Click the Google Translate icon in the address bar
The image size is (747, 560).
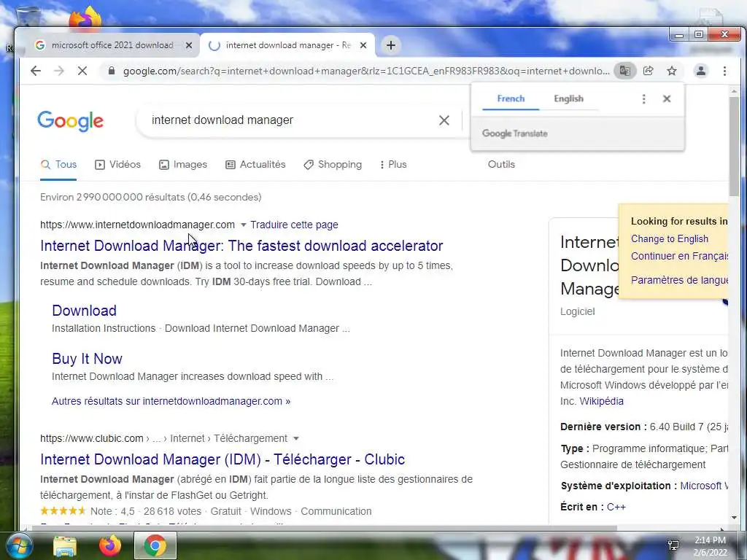point(624,71)
